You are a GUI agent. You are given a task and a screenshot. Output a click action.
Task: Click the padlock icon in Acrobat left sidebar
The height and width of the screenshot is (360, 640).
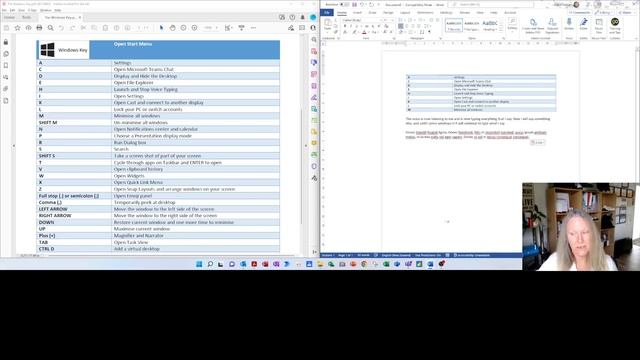point(6,42)
